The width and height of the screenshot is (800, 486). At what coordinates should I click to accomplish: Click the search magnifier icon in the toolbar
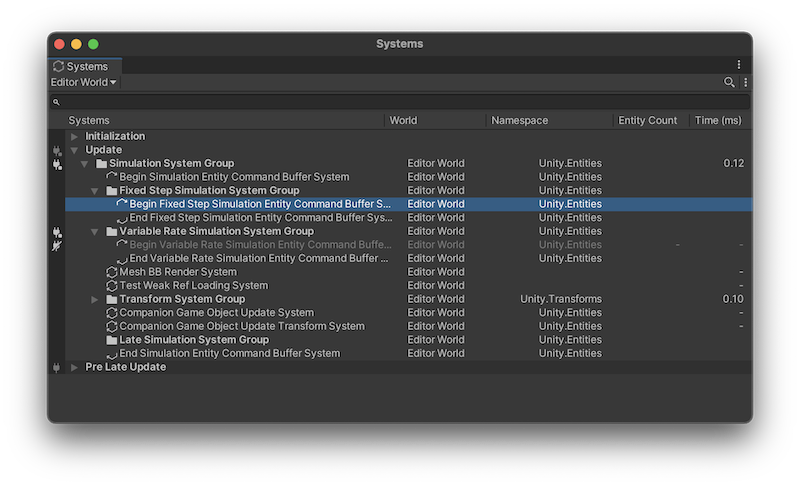pos(729,82)
